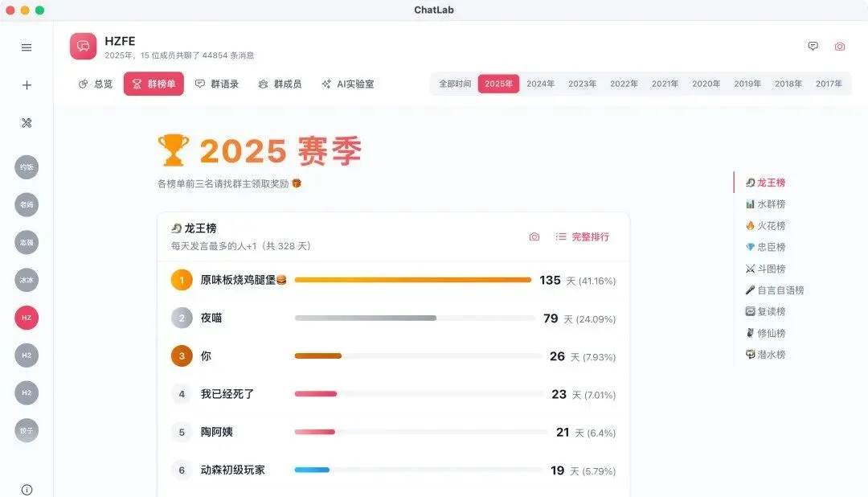Click the gray progress bar for 夜喵
This screenshot has width=868, height=497.
click(366, 318)
